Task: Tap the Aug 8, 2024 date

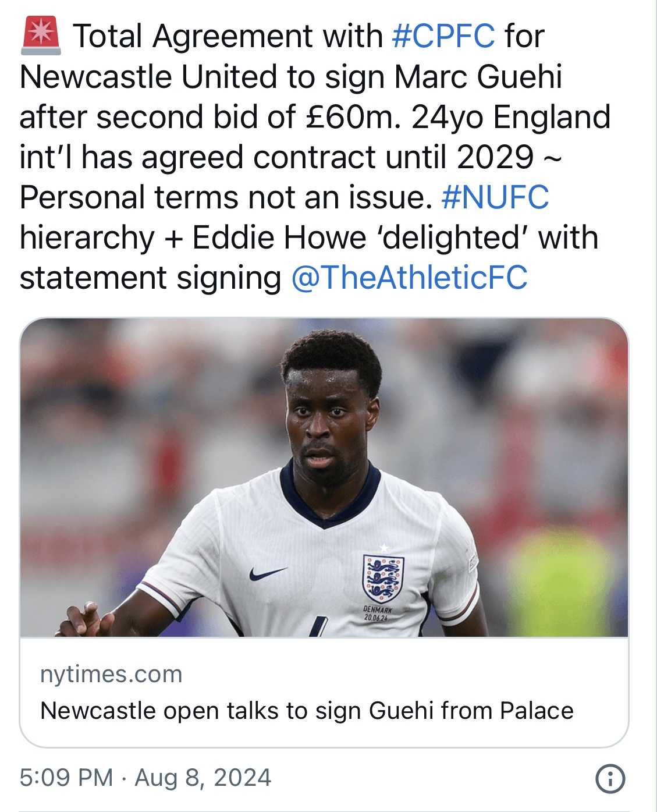Action: 203,778
